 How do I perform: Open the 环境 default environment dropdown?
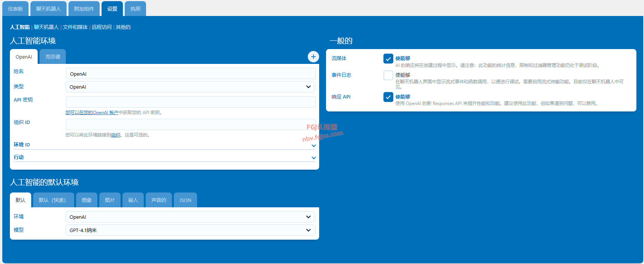(190, 217)
